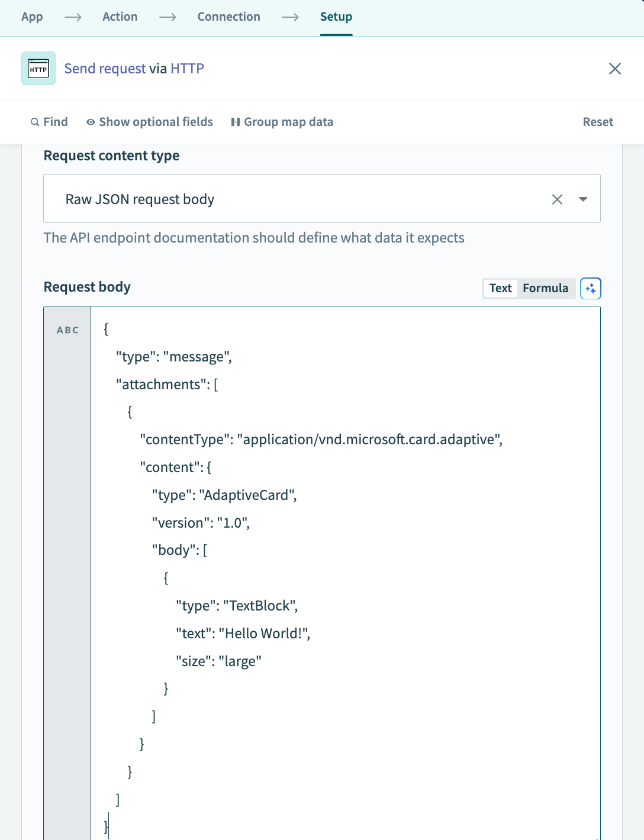Clear Raw JSON selection with the X icon
The height and width of the screenshot is (840, 644).
pos(557,199)
